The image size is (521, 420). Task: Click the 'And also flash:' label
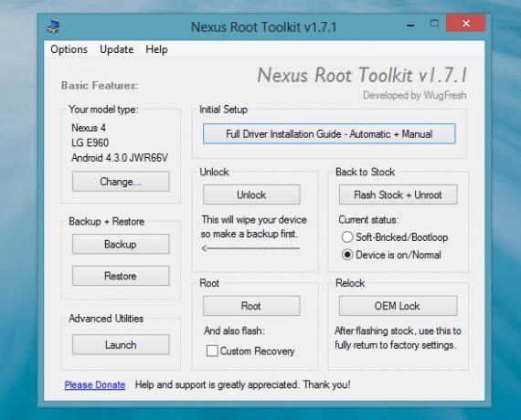[234, 331]
